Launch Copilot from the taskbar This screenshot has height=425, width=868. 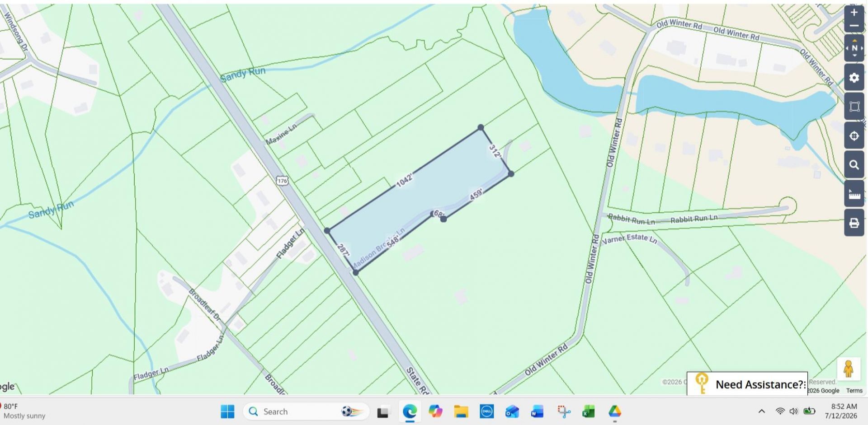[x=435, y=411]
